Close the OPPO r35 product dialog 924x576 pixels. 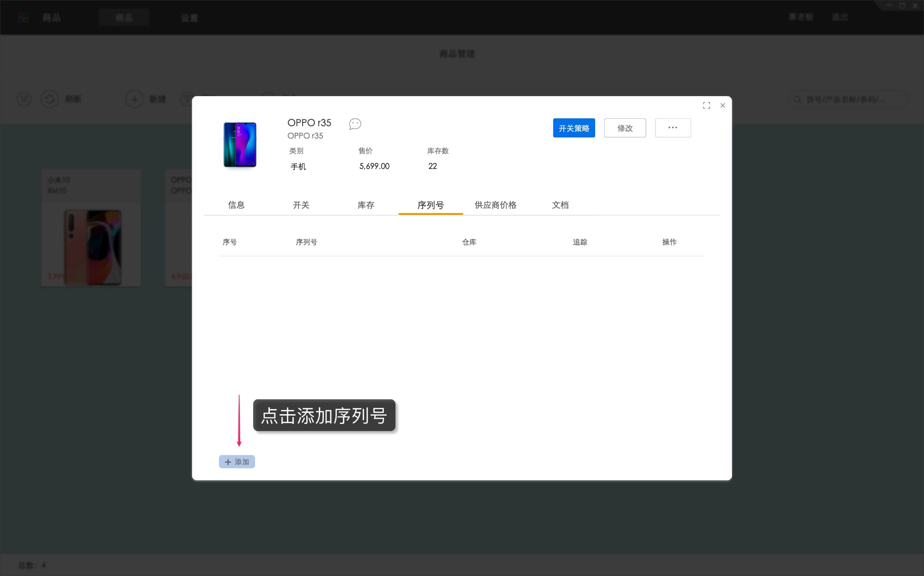coord(723,105)
